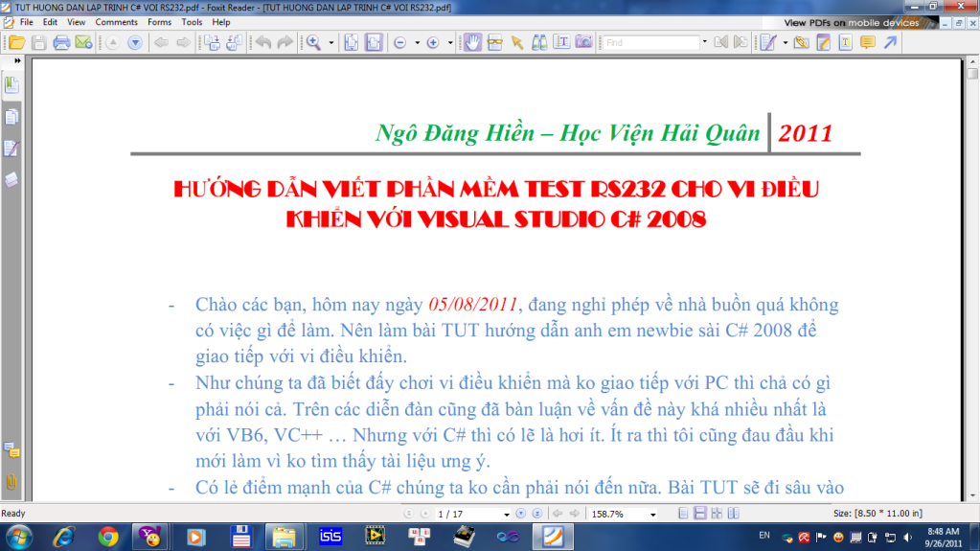Click the Find next button
The height and width of the screenshot is (551, 980).
(741, 42)
